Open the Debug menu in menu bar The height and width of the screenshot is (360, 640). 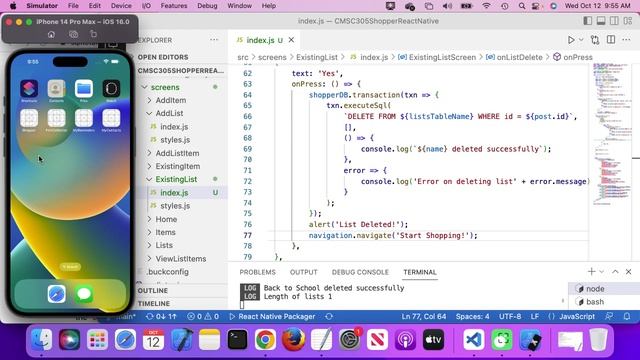207,6
